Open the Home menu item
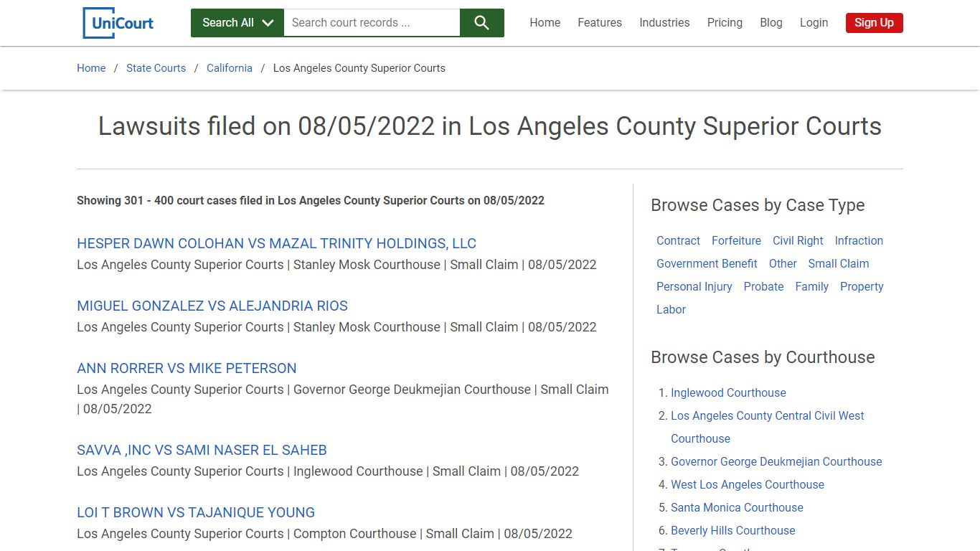Screen dimensions: 980x551 (x=545, y=23)
